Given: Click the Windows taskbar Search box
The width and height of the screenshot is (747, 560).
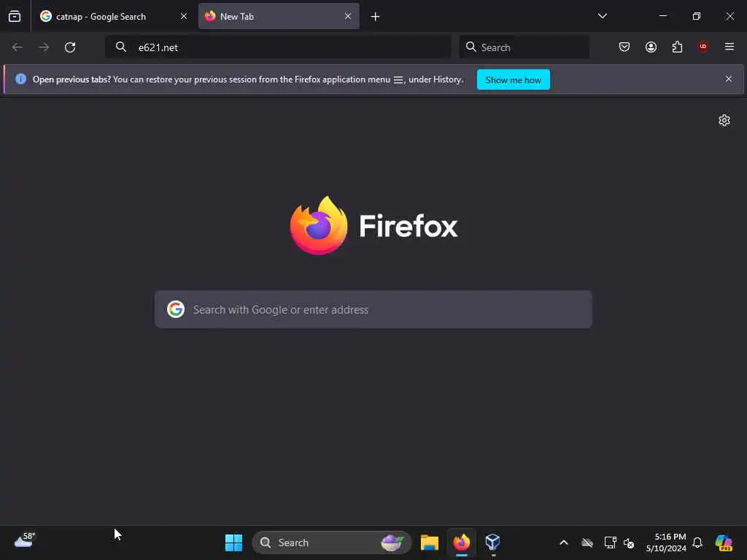Looking at the screenshot, I should (332, 542).
